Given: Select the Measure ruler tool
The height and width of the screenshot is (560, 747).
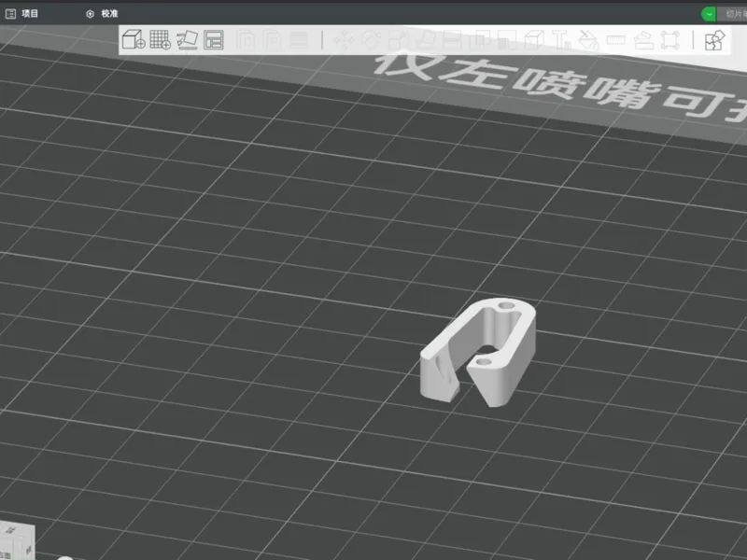Looking at the screenshot, I should [x=616, y=40].
